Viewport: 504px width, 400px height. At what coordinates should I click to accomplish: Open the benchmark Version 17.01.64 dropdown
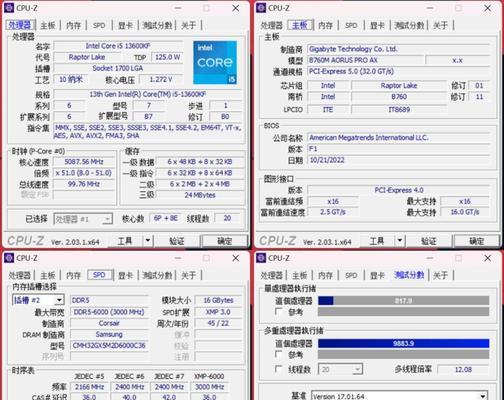399,396
